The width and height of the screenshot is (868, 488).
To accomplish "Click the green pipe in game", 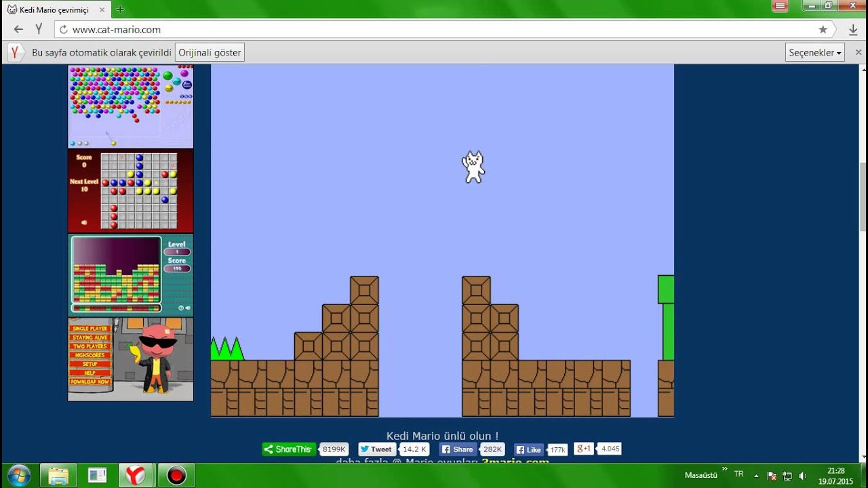I will click(x=666, y=317).
